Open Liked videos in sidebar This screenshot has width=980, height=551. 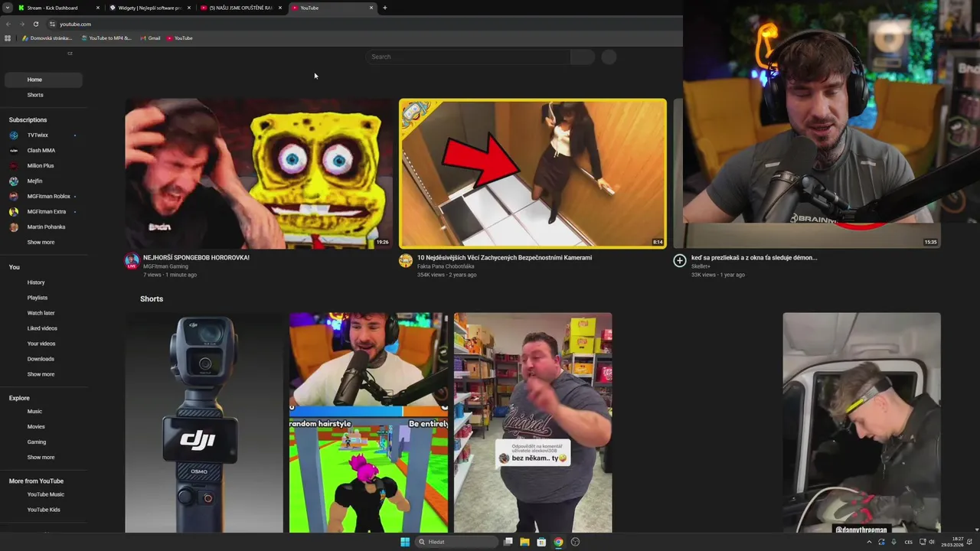click(x=43, y=328)
